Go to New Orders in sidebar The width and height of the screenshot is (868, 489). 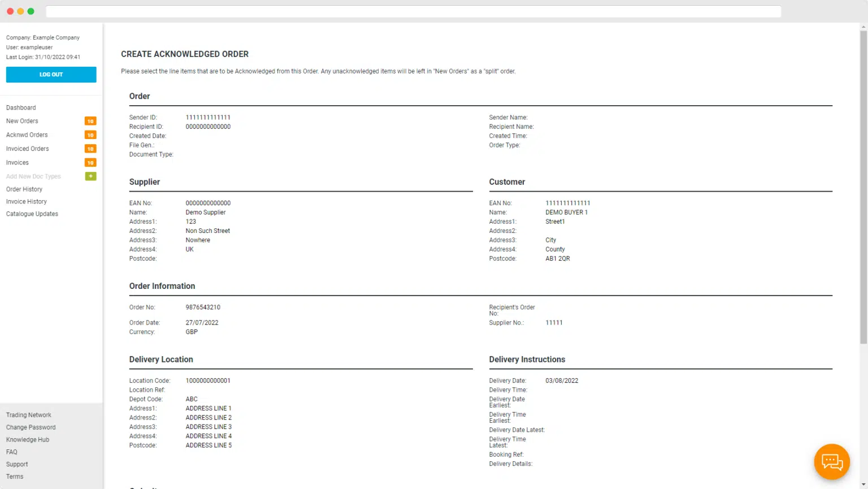click(22, 121)
